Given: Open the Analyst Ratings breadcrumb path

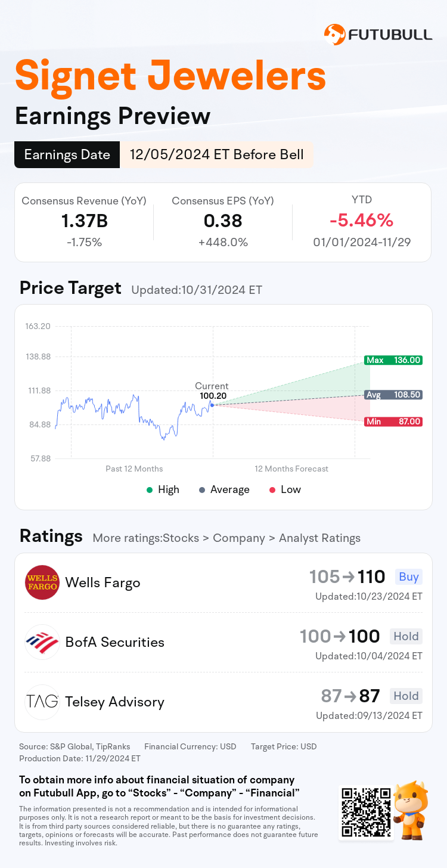Looking at the screenshot, I should 226,538.
